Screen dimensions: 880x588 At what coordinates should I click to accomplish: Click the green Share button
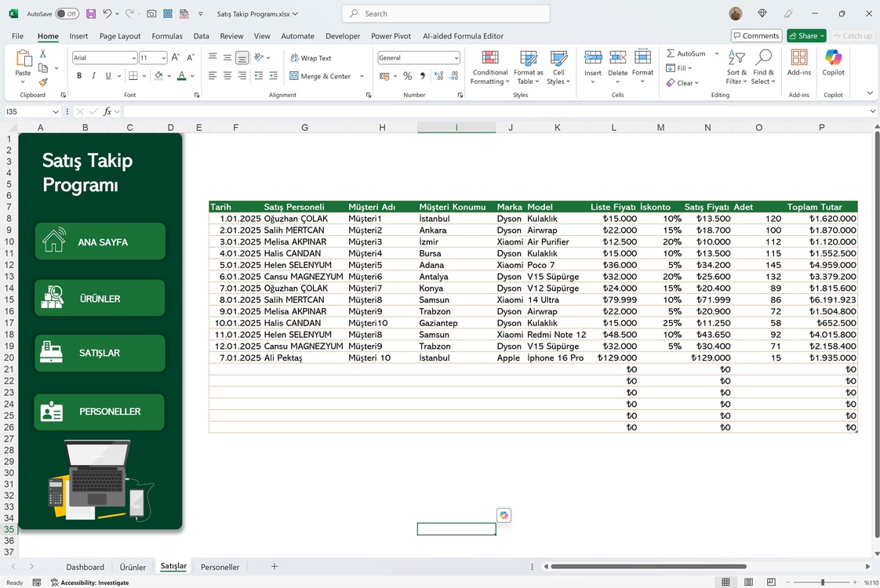tap(806, 35)
